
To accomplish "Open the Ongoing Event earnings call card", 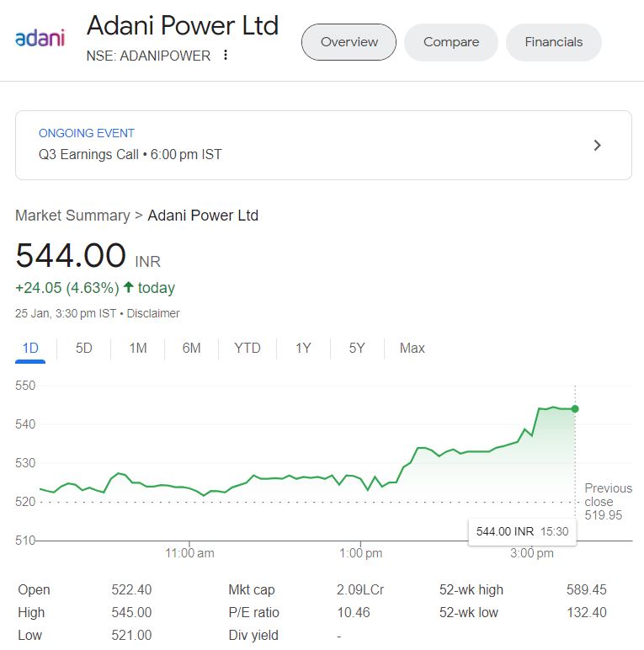I will (322, 145).
